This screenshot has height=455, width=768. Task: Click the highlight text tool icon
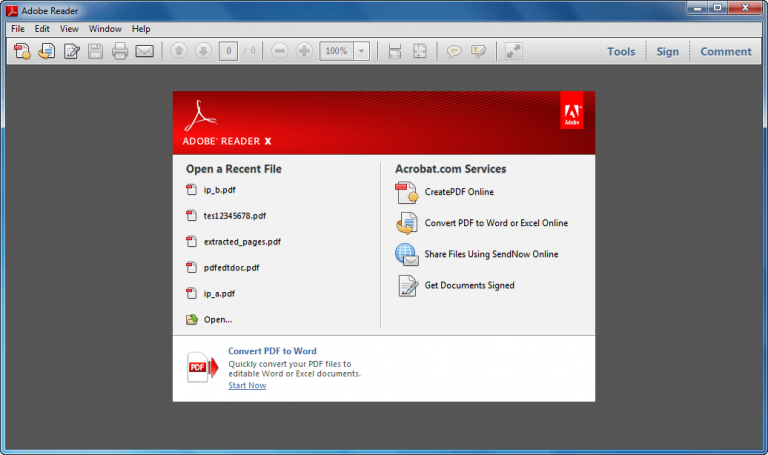[x=479, y=51]
